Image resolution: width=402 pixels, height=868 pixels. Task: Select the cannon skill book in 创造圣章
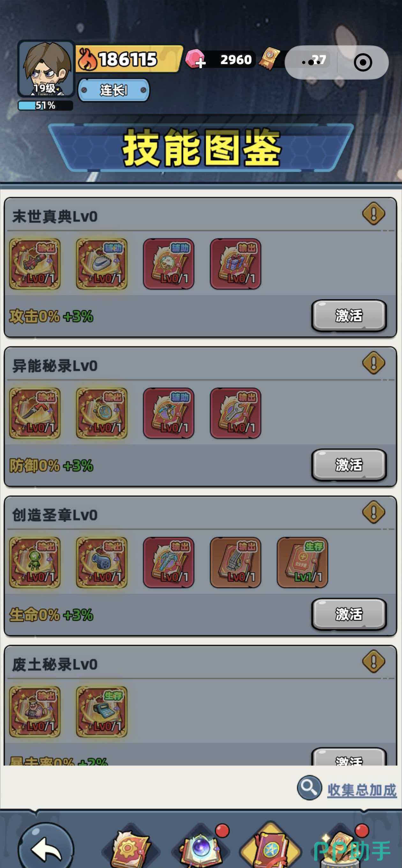click(101, 562)
